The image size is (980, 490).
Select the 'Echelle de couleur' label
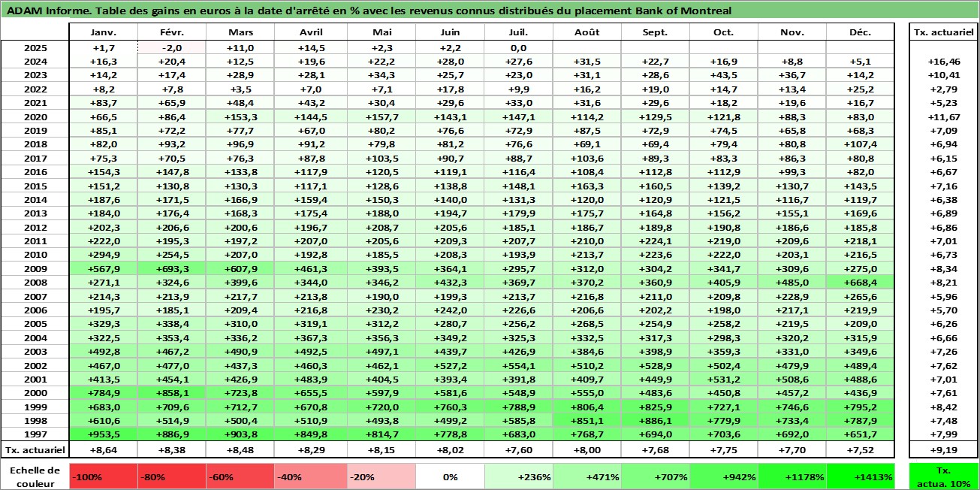35,476
